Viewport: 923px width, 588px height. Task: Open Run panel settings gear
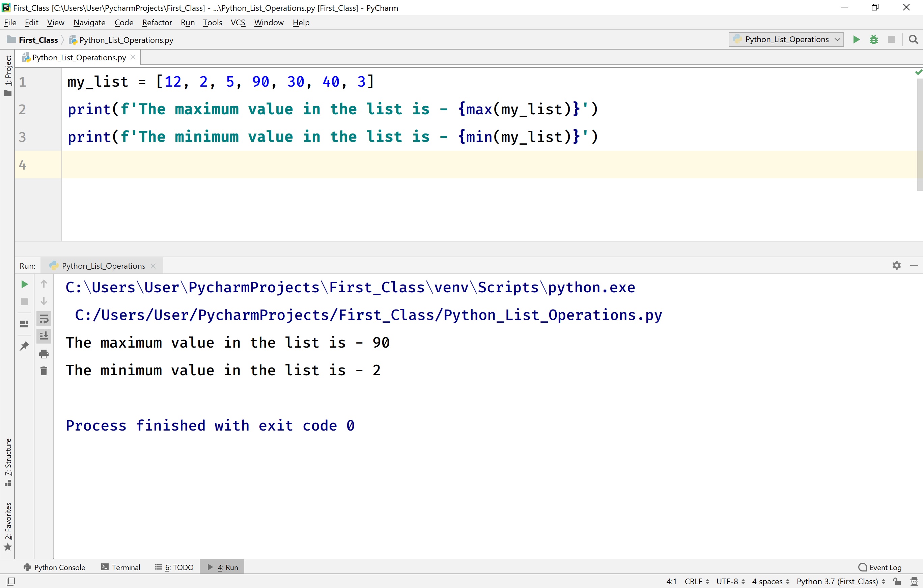point(897,265)
